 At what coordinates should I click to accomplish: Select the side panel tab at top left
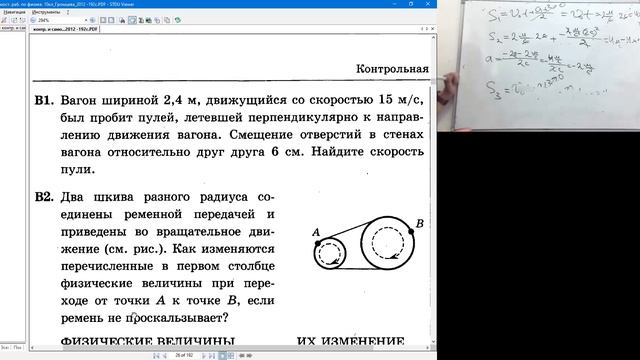(x=13, y=28)
